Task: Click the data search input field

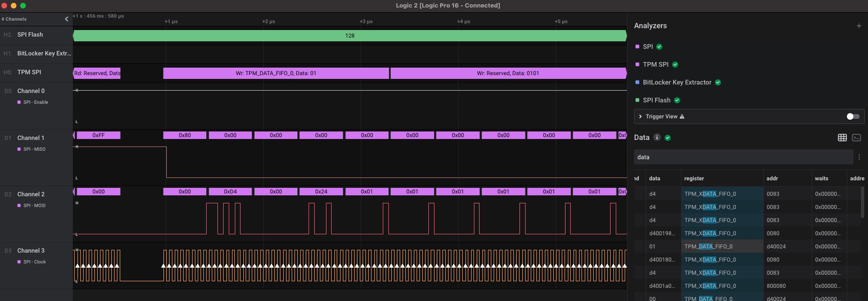Action: (x=742, y=157)
